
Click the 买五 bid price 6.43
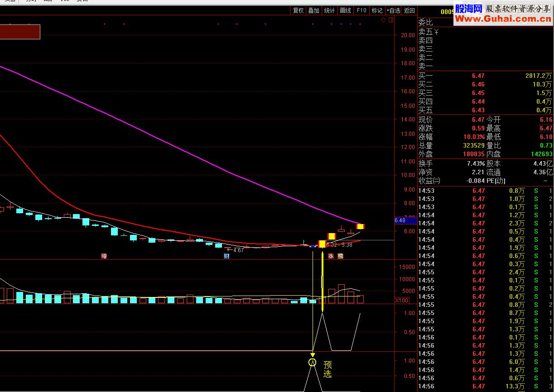coord(478,110)
